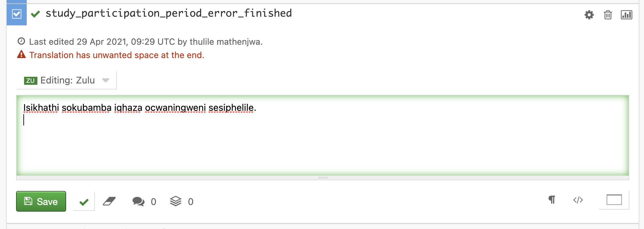Expand the Editing: Zulu language dropdown
The height and width of the screenshot is (229, 644).
point(67,80)
